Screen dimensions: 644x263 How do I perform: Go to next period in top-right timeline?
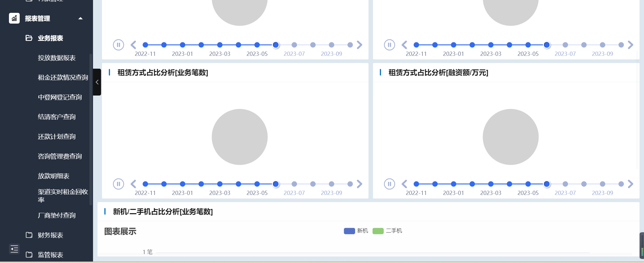[x=630, y=45]
